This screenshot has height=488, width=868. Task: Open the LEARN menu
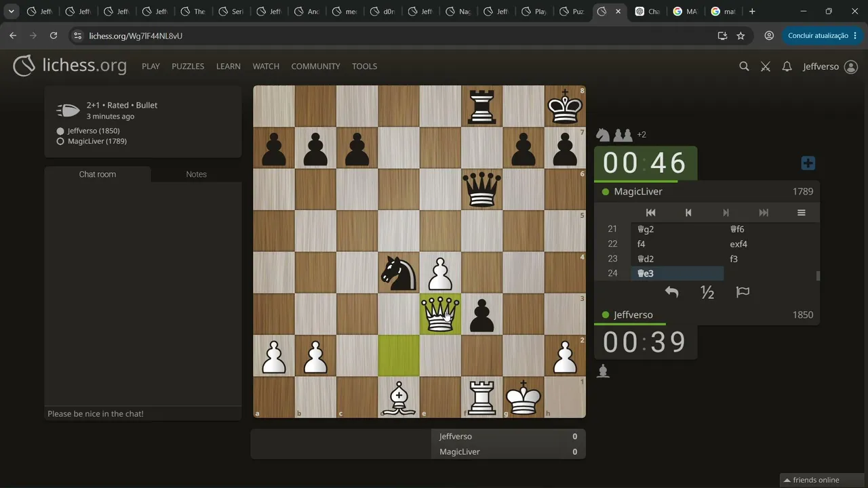(x=229, y=66)
